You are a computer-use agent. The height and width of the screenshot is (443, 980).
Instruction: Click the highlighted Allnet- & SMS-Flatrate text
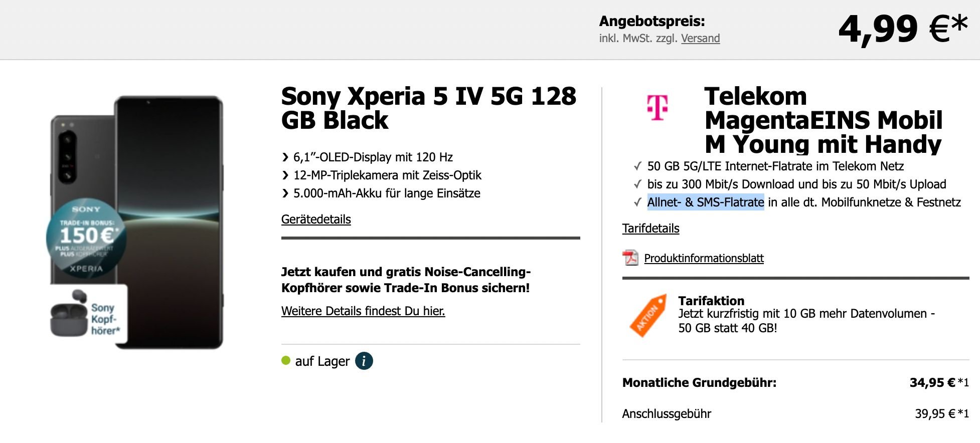point(706,202)
